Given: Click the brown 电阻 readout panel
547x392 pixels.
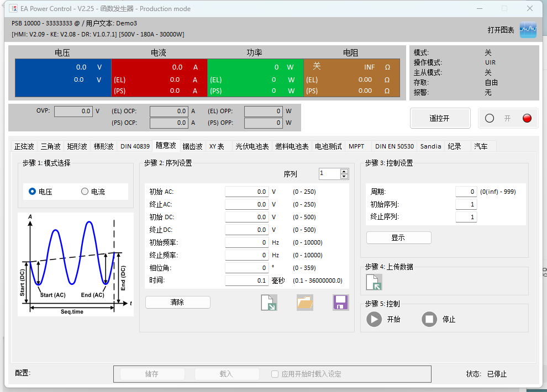Looking at the screenshot, I should [x=351, y=78].
